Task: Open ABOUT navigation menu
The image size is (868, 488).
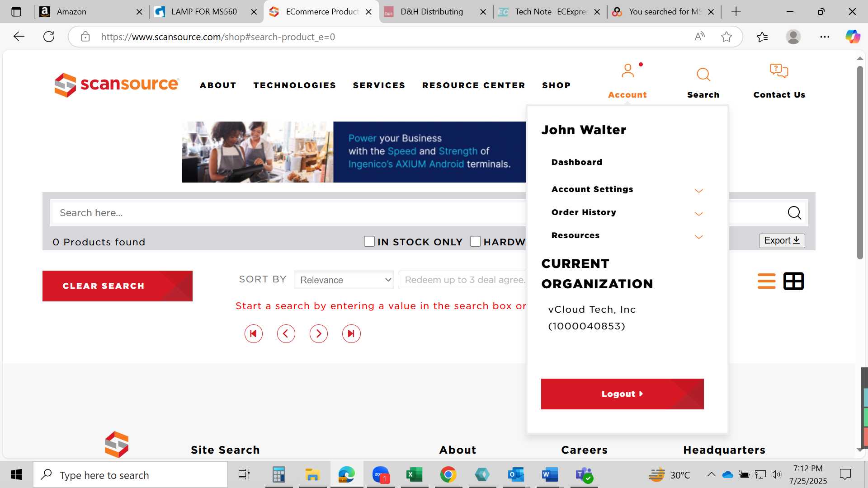Action: click(218, 85)
